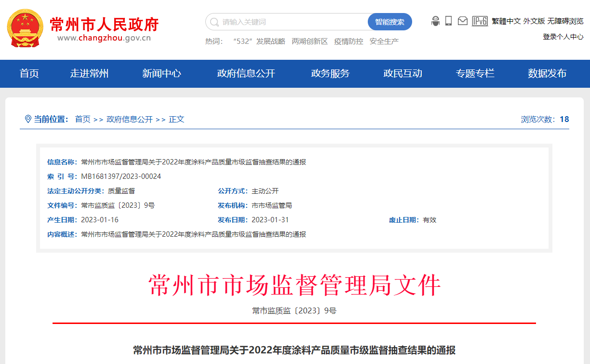Click the IPv6 badge icon

click(479, 21)
